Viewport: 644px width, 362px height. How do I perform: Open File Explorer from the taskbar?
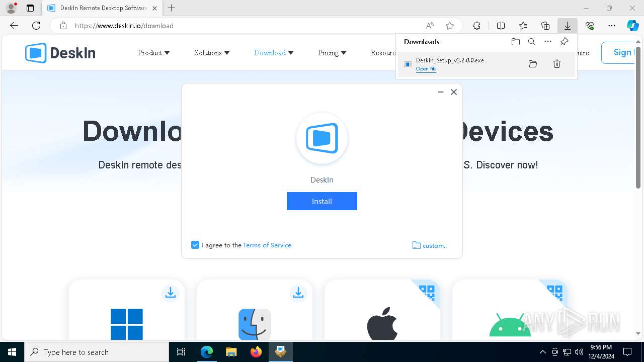click(x=231, y=352)
